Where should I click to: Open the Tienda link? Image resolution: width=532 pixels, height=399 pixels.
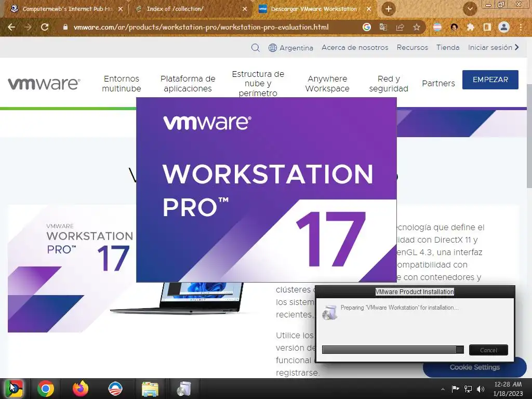tap(448, 47)
